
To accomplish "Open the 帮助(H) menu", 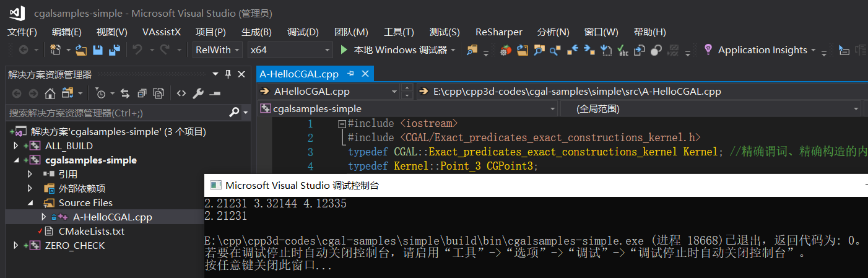I will pyautogui.click(x=650, y=32).
